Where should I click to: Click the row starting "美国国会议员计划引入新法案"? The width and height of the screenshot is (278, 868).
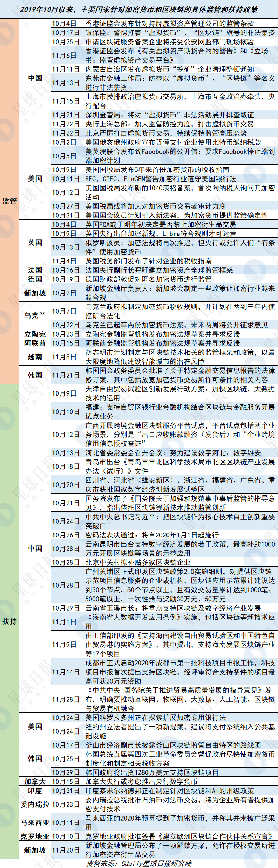coord(181,215)
